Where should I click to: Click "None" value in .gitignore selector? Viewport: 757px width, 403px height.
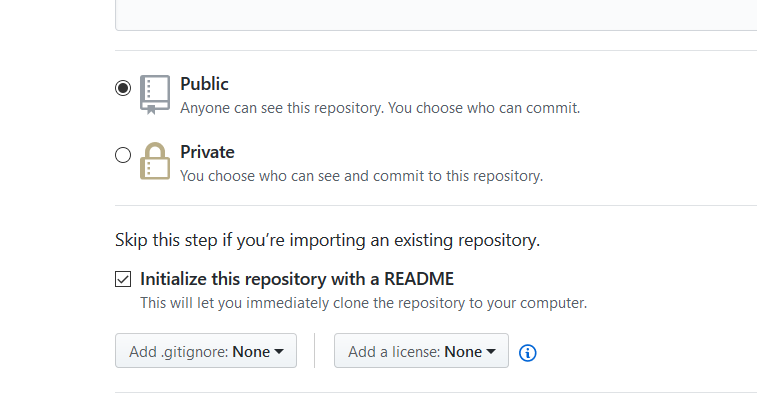(x=251, y=352)
